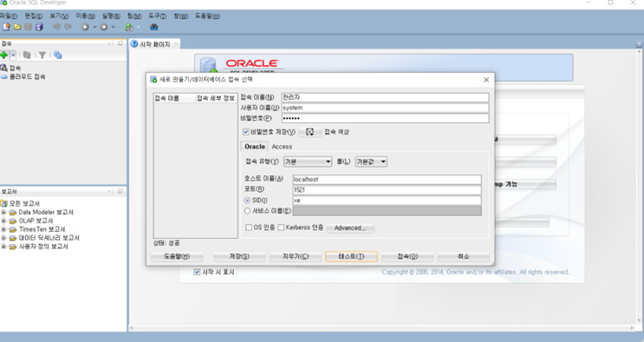Expand the OLAP 보고서 tree node

[3, 221]
